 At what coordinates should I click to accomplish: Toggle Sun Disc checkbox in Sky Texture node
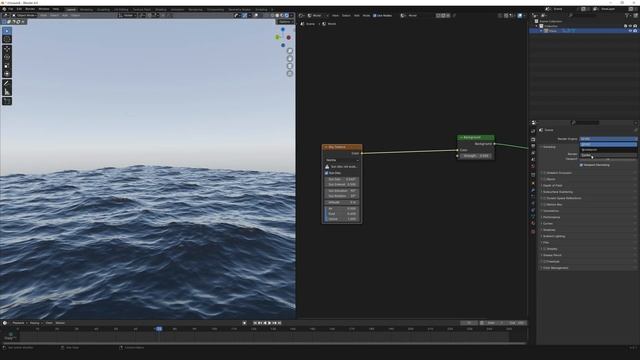tap(327, 173)
